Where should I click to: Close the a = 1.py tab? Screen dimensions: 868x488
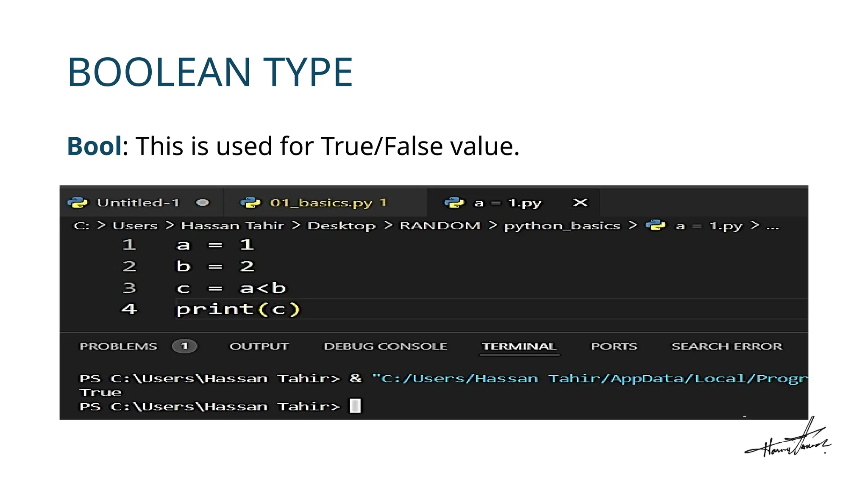click(x=580, y=203)
